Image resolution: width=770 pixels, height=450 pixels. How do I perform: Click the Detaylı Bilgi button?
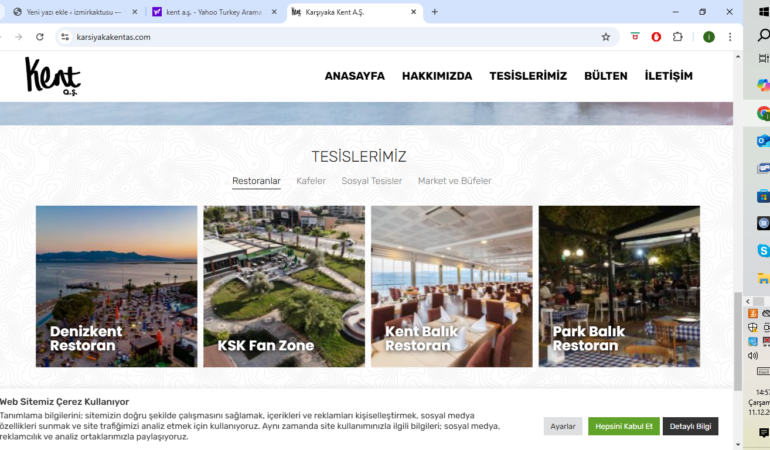[690, 426]
